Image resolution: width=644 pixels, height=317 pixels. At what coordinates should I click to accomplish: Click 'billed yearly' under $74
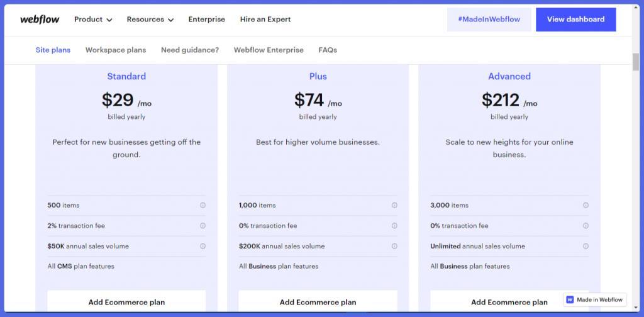tap(318, 117)
